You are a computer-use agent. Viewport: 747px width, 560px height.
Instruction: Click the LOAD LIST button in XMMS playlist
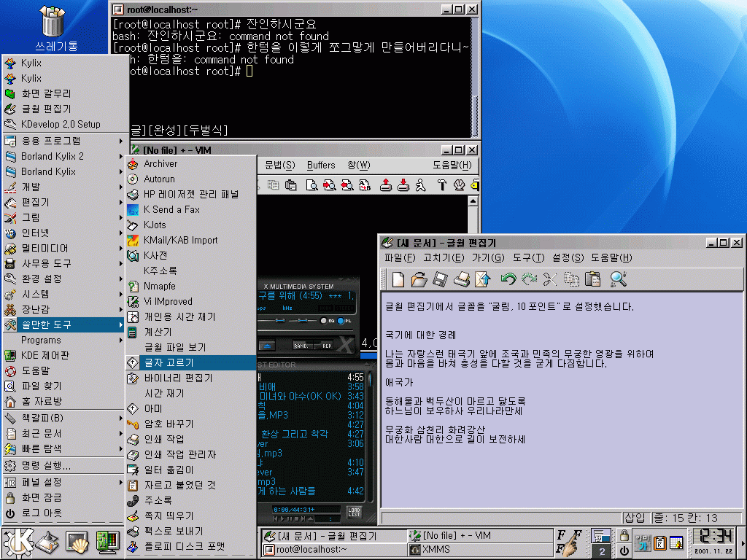[x=355, y=513]
